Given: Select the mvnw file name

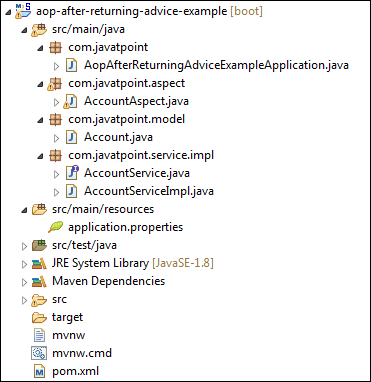Looking at the screenshot, I should tap(69, 335).
